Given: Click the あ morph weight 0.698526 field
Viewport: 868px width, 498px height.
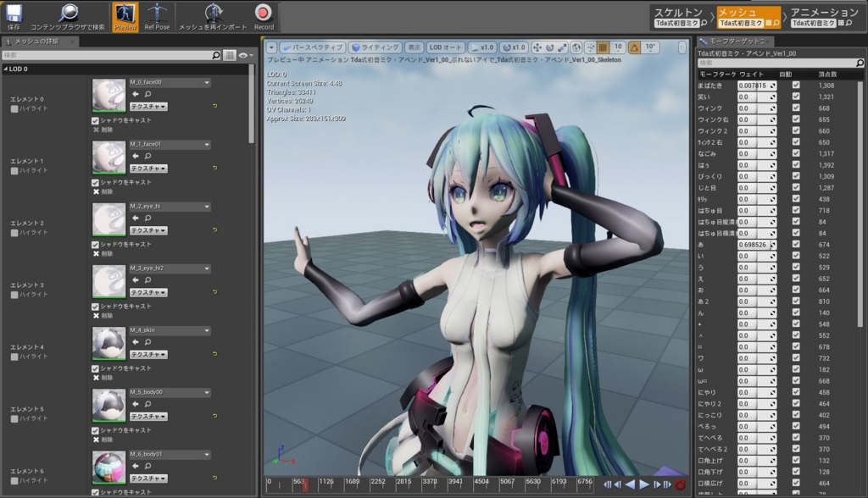Looking at the screenshot, I should pyautogui.click(x=757, y=244).
